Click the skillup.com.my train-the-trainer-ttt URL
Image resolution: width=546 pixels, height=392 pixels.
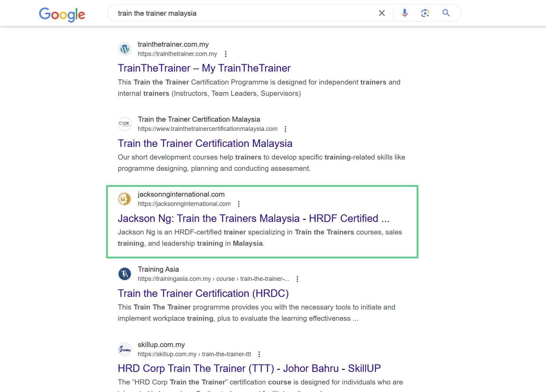(195, 354)
